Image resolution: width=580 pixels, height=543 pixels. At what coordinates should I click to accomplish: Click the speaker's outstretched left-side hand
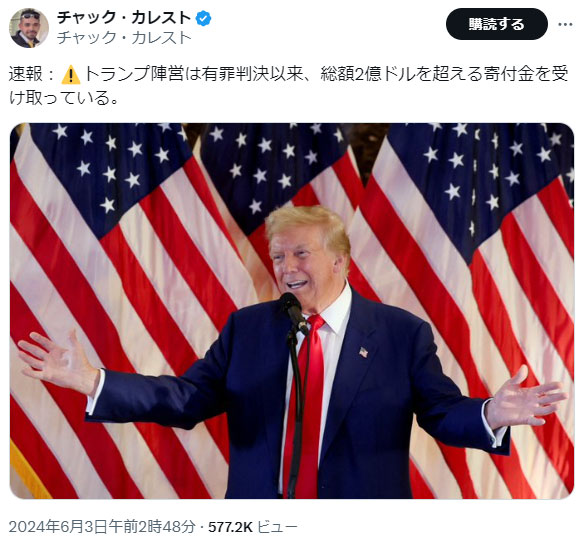coord(58,363)
